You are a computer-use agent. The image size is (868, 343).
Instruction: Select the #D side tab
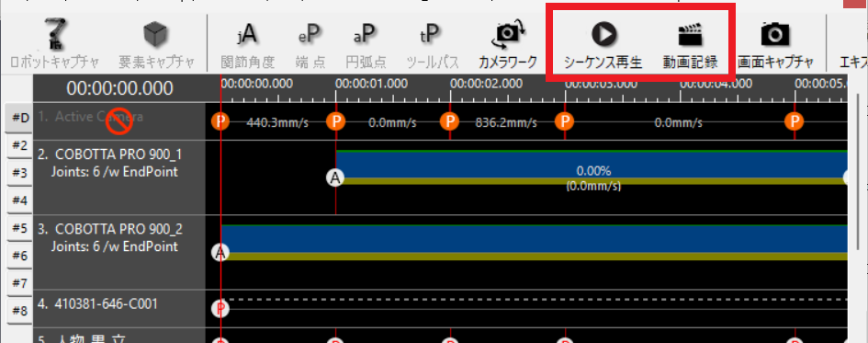click(x=19, y=118)
